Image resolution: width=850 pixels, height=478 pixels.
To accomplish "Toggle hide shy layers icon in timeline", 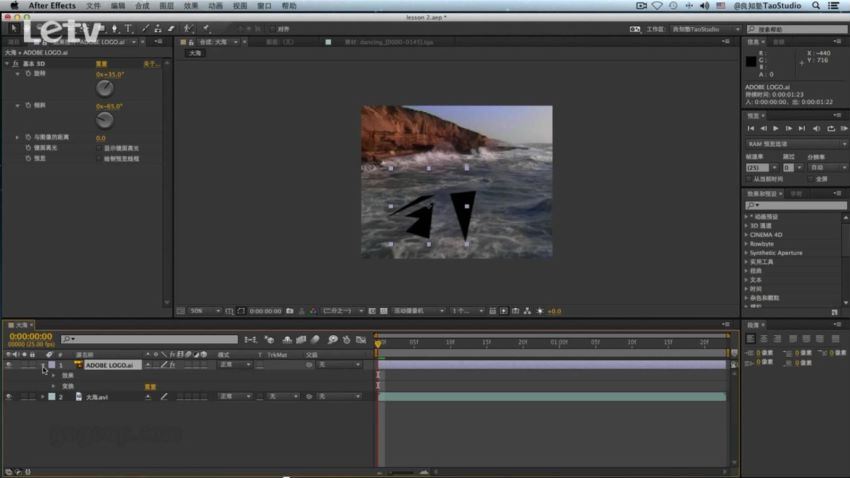I will [x=287, y=340].
